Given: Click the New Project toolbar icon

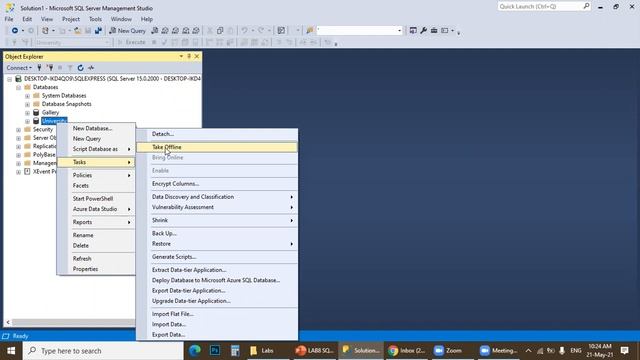Looking at the screenshot, I should point(45,31).
